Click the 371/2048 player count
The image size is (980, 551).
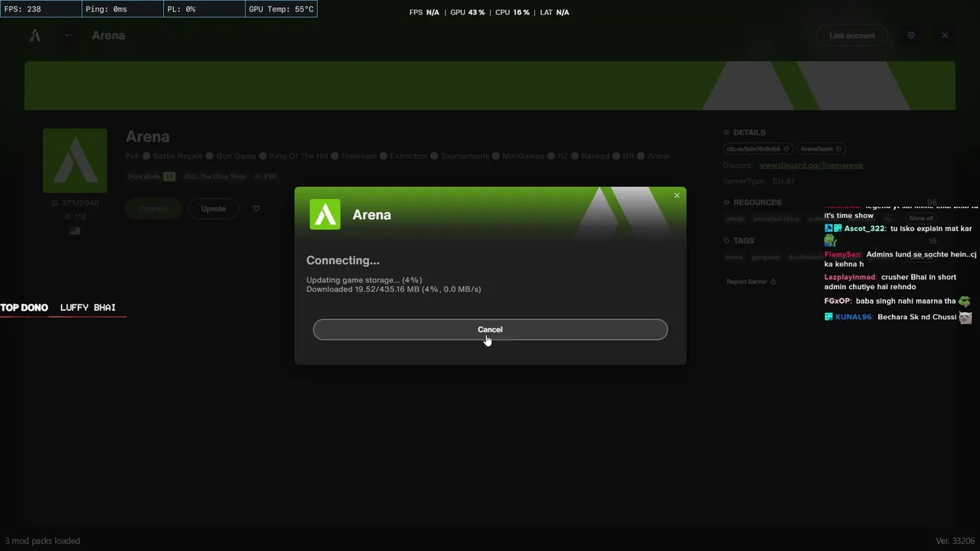point(75,203)
